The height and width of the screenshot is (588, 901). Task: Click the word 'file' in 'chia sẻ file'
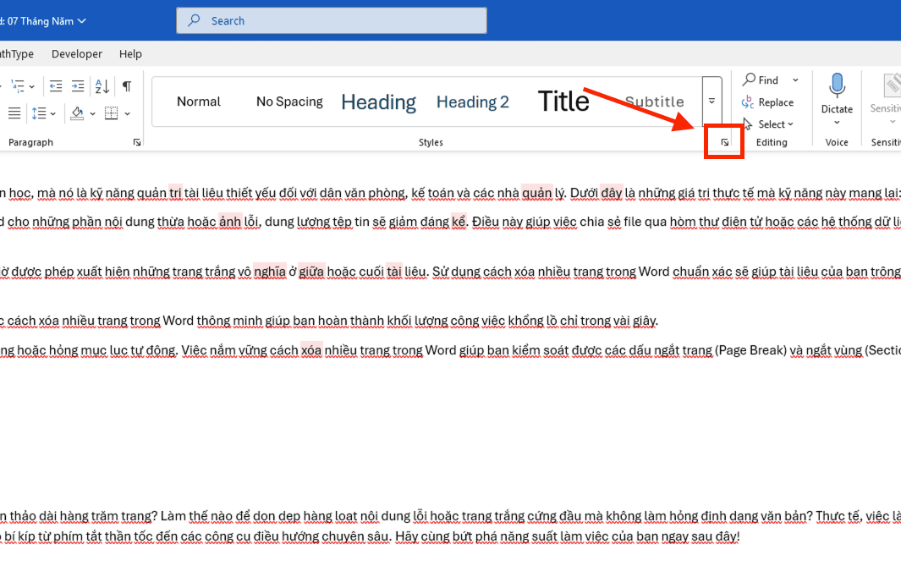[632, 222]
